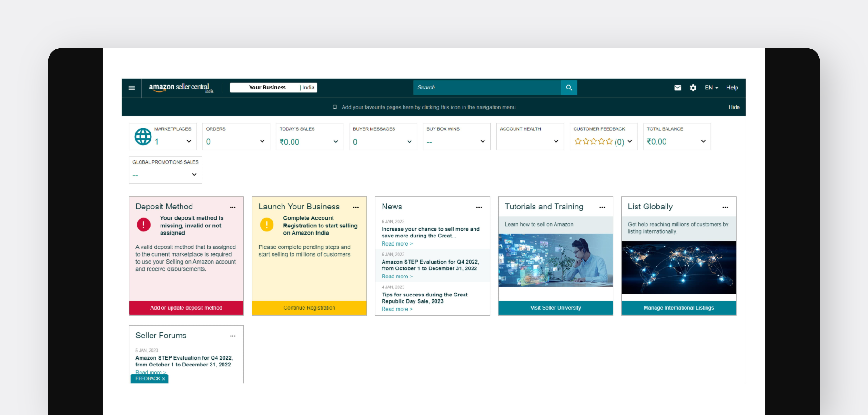Click the bookmark icon in favourites bar
The width and height of the screenshot is (868, 415).
click(x=335, y=107)
